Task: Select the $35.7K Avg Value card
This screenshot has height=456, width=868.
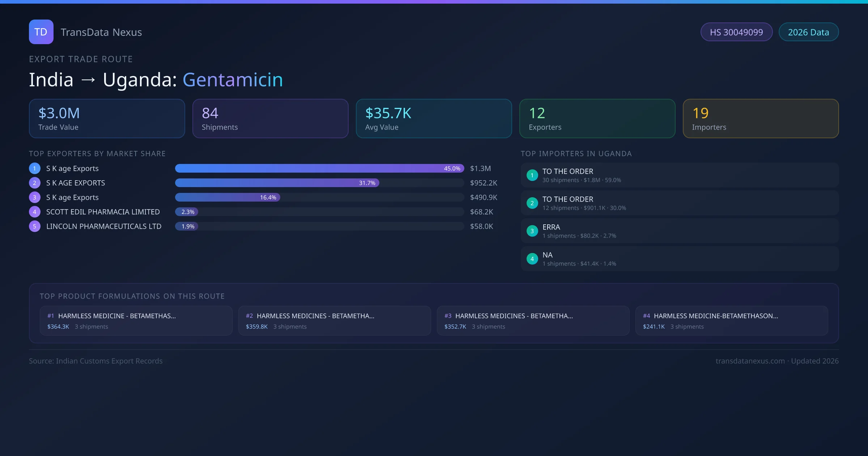Action: pos(434,118)
